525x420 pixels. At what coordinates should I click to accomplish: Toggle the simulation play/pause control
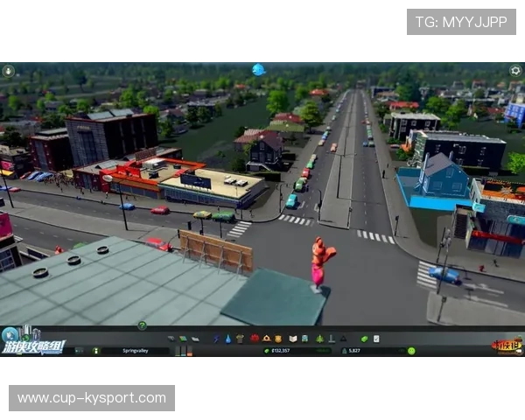[79, 351]
